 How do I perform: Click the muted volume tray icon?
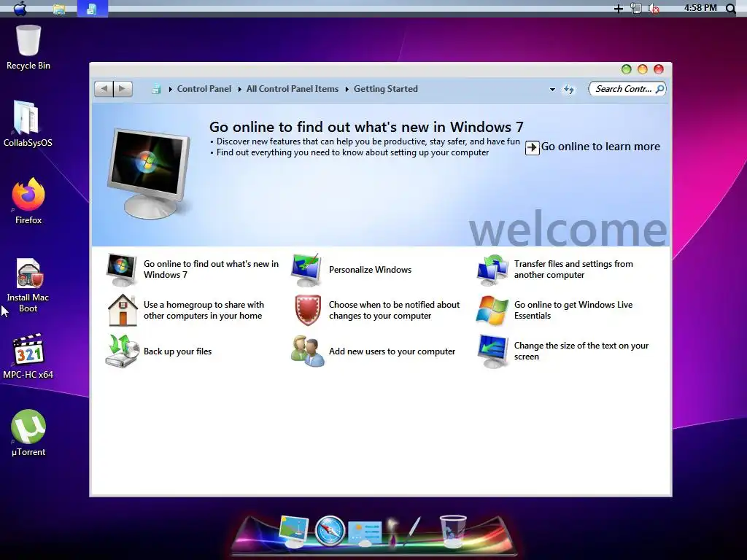654,9
